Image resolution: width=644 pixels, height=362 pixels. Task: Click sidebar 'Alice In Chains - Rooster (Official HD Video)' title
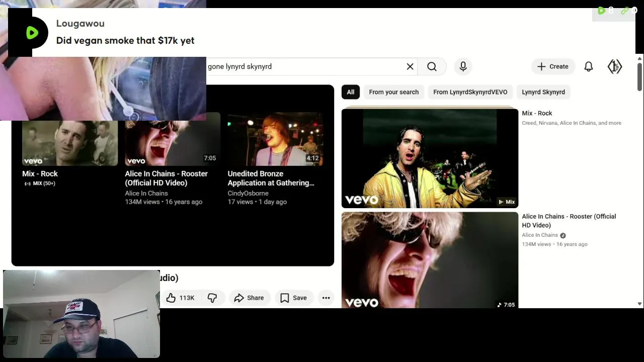tap(569, 221)
